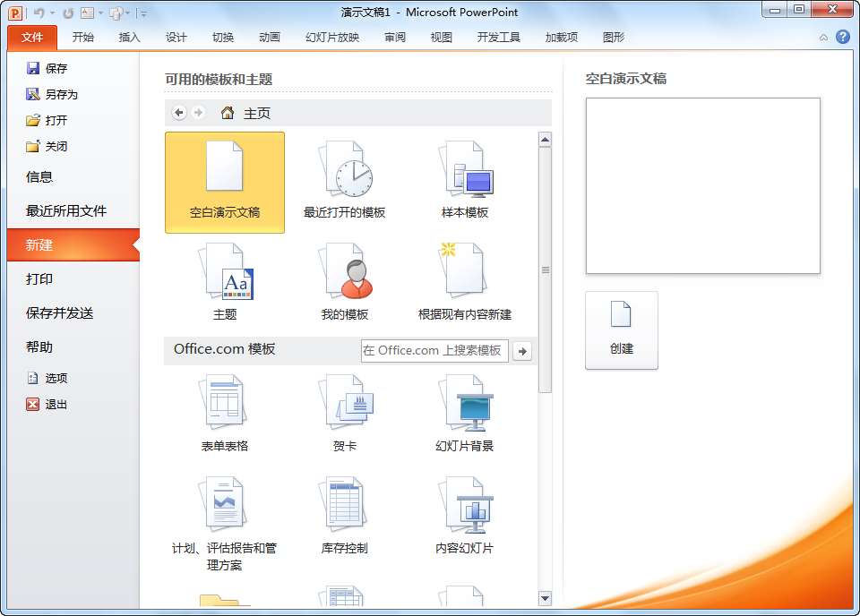This screenshot has height=616, width=860.
Task: Click the Home (主页) icon in navigation bar
Action: point(227,113)
